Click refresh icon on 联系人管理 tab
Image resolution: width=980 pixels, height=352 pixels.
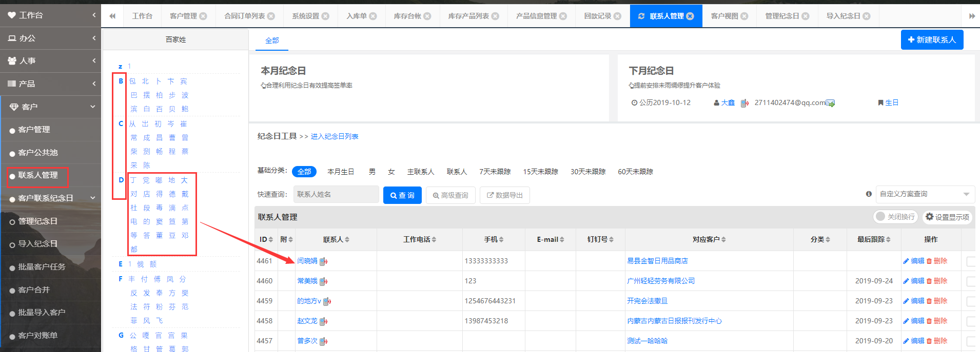click(641, 16)
